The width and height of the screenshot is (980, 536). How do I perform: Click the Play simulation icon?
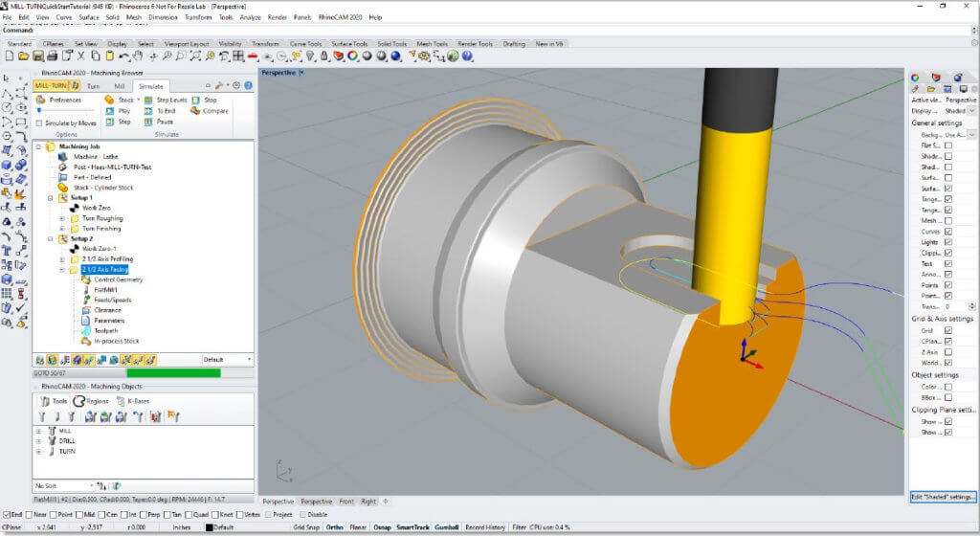click(109, 111)
